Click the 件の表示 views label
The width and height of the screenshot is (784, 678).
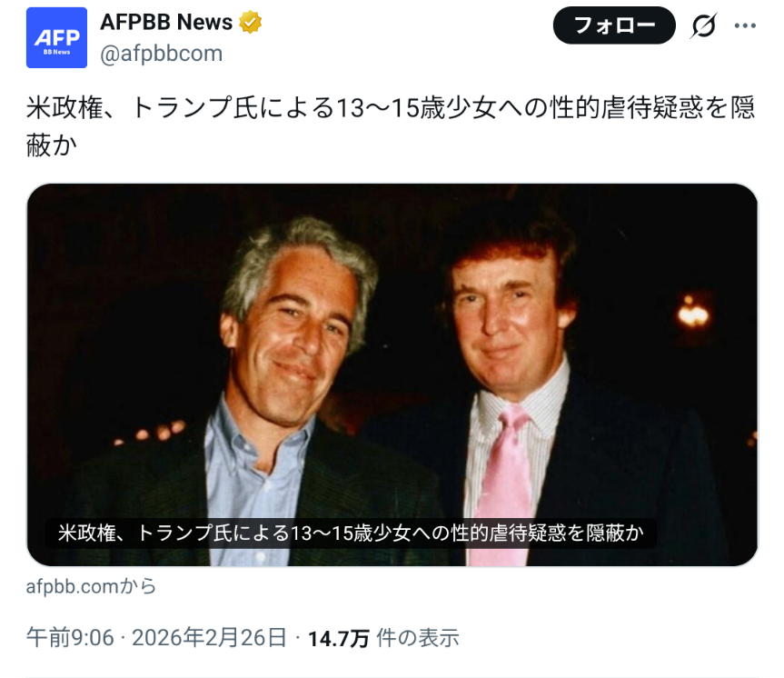pyautogui.click(x=418, y=639)
